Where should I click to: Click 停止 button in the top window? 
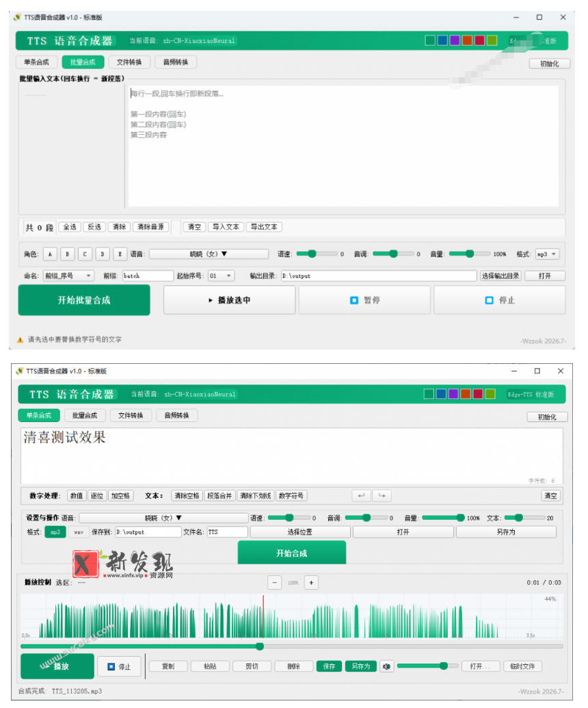[500, 300]
